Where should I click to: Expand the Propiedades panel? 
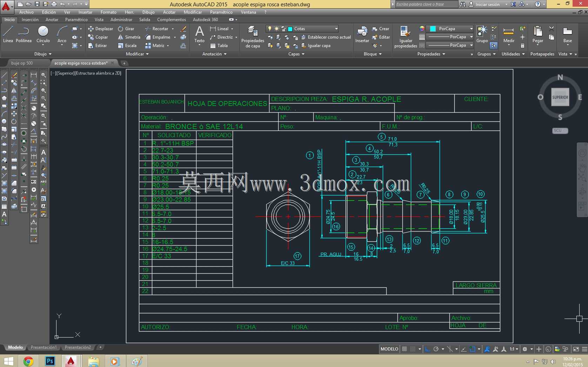pos(431,54)
